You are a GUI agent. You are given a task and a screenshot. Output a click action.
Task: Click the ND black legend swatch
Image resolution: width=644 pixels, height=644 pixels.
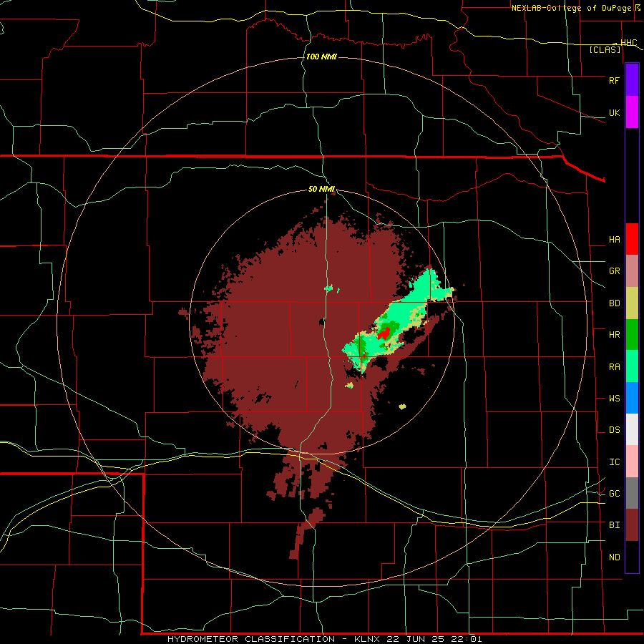[632, 557]
